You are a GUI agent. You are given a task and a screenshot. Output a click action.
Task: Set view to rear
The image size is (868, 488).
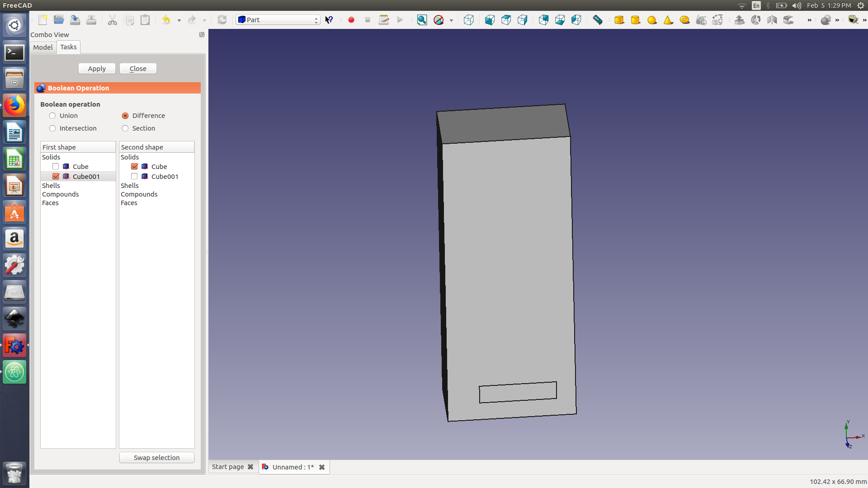[x=543, y=20]
